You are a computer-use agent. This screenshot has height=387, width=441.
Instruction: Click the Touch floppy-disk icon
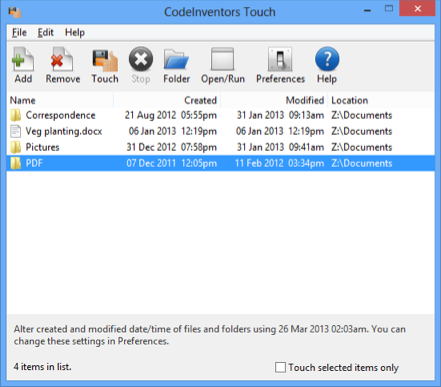(105, 60)
